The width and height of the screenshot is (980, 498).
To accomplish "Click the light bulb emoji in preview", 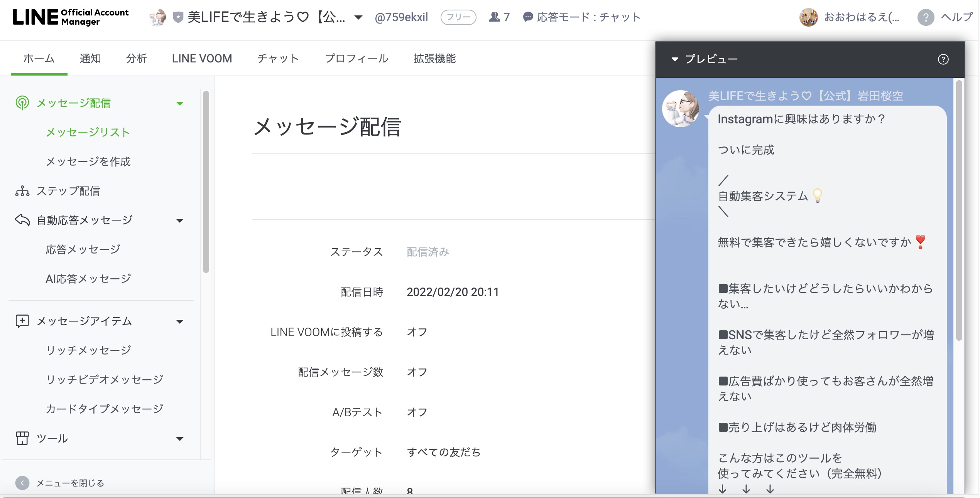I will click(817, 196).
